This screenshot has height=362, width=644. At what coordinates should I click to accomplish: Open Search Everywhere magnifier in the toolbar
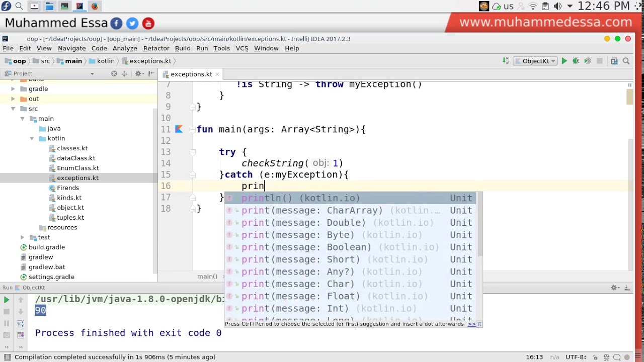coord(626,61)
